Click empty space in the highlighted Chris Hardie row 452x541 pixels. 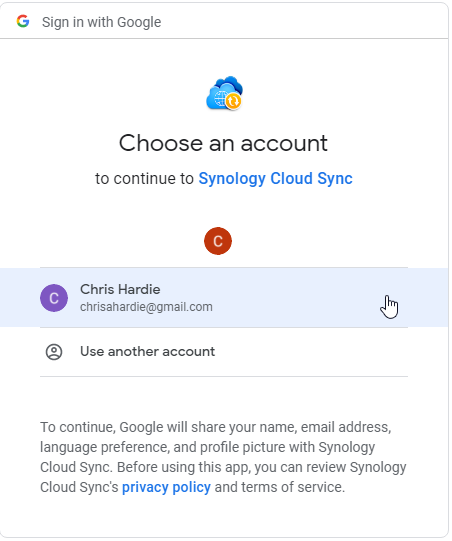click(x=293, y=298)
